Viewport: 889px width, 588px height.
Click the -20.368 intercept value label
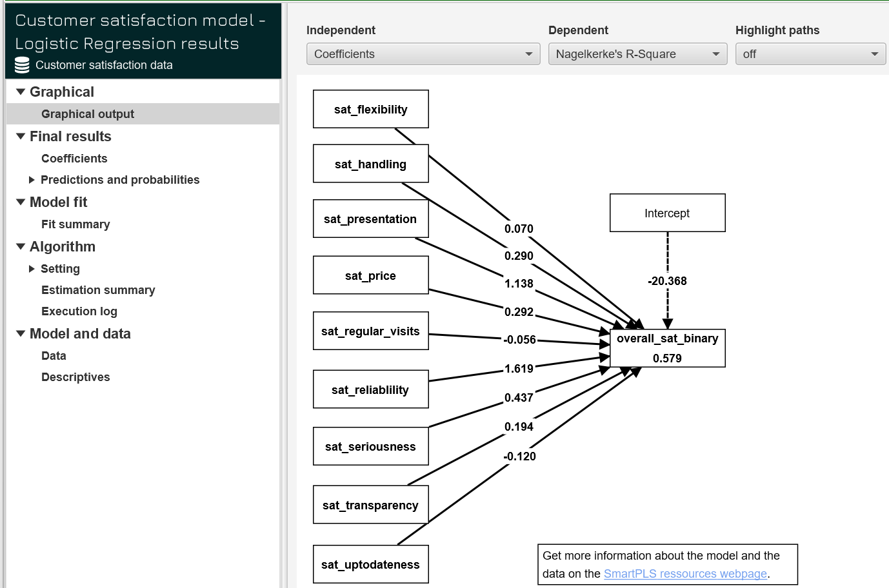click(x=667, y=281)
